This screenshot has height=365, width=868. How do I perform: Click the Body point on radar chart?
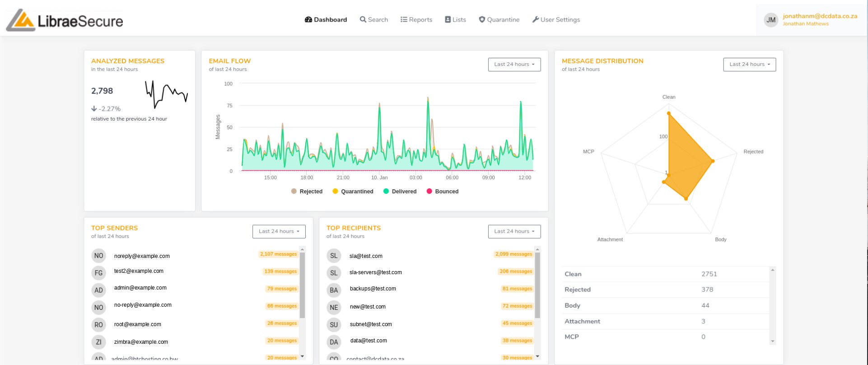(x=686, y=199)
